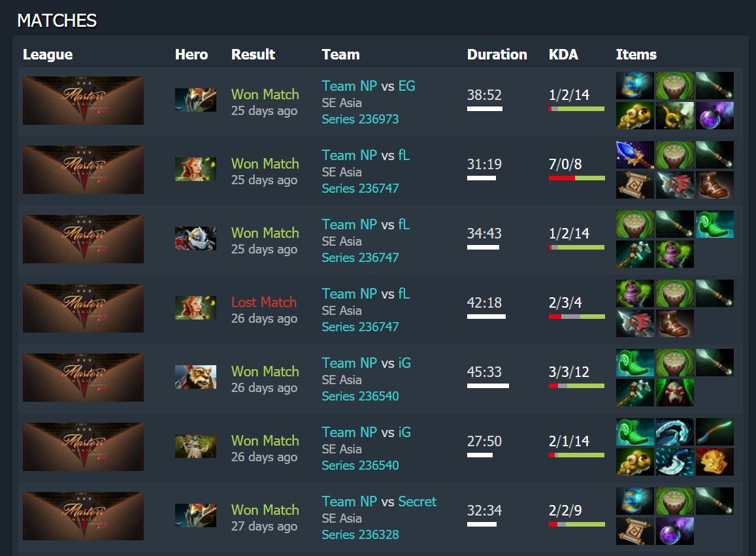Click the Masters league banner in the first row
Screen dimensions: 756x556
click(83, 101)
